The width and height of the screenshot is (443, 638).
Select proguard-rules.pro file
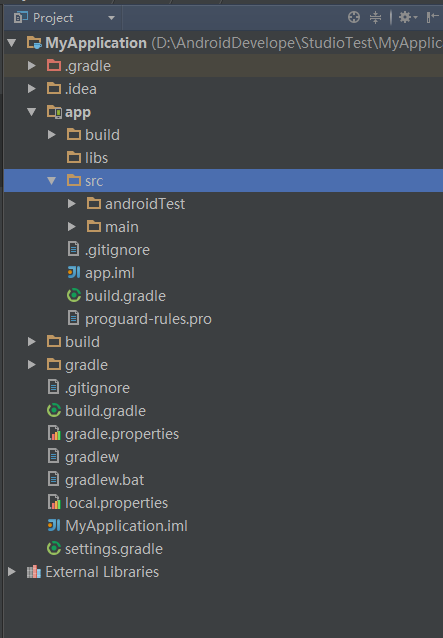click(148, 319)
